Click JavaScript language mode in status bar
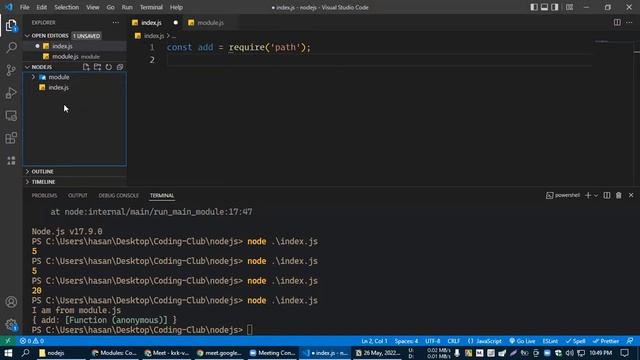 (x=484, y=341)
